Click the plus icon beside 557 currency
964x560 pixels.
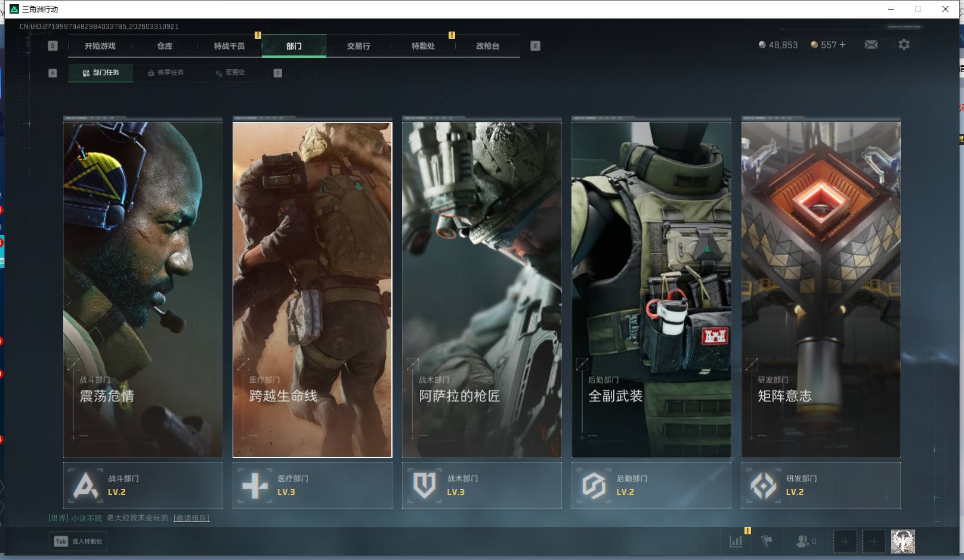pyautogui.click(x=842, y=45)
